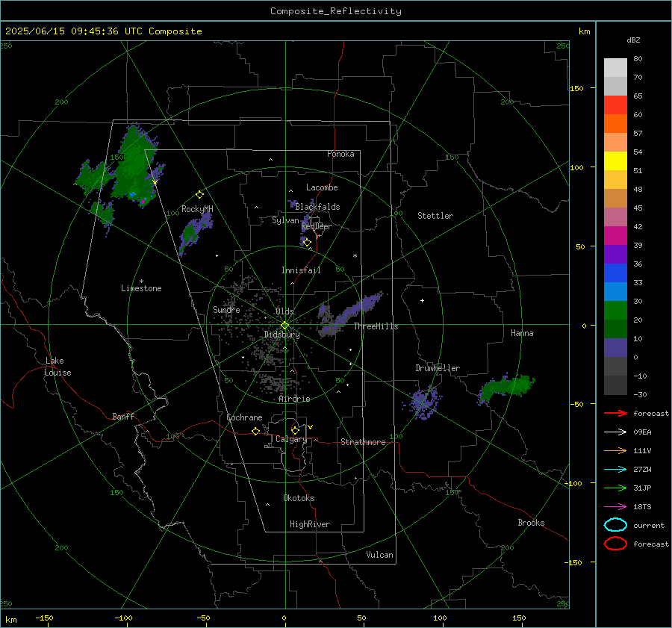
Task: Click the yellow radar site diamond near Olds
Action: point(284,326)
